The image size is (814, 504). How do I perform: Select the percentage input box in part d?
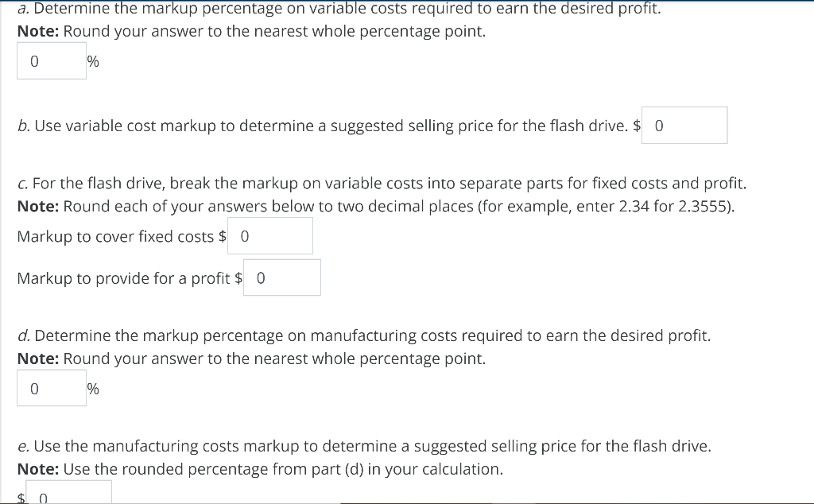(x=51, y=388)
